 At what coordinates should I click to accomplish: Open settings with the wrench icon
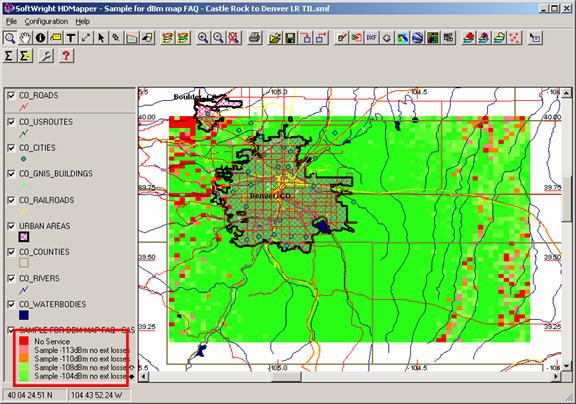click(46, 56)
